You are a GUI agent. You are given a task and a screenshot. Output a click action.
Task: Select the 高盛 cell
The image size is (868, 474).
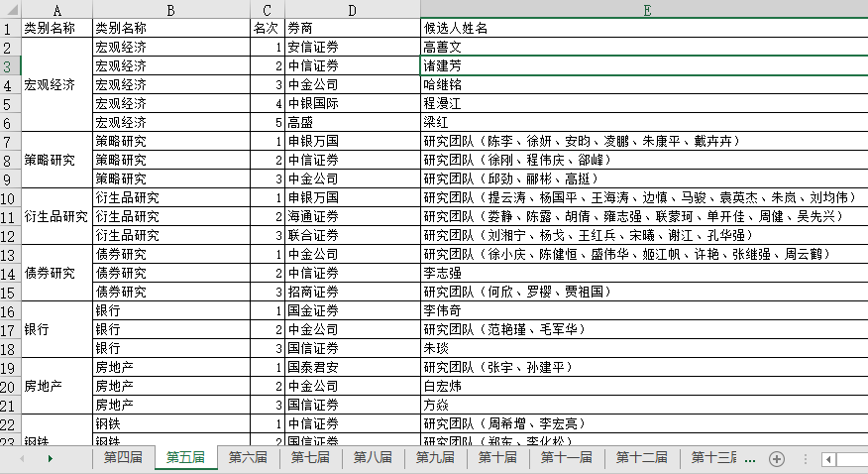(x=353, y=122)
